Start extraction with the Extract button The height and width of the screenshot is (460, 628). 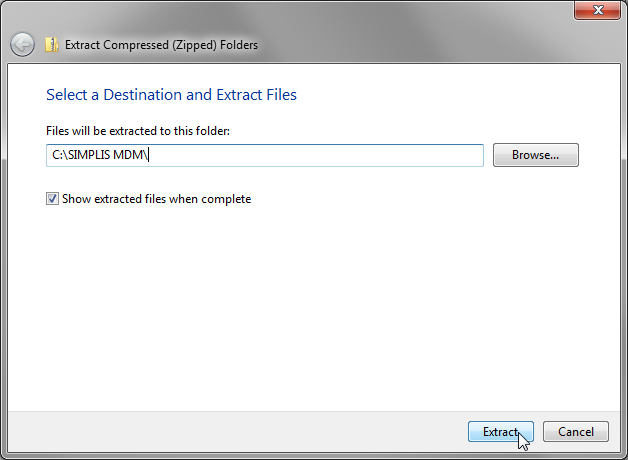[x=500, y=432]
